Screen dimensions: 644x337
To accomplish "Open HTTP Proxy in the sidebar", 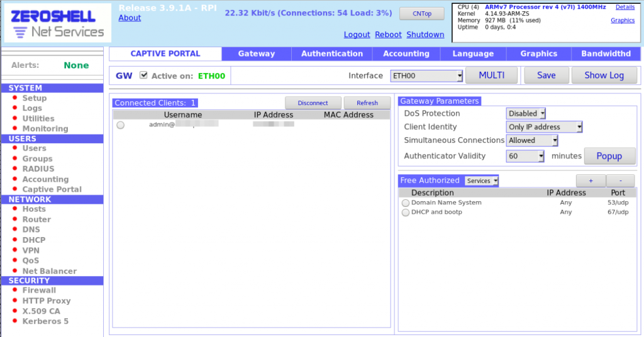I will pos(47,301).
